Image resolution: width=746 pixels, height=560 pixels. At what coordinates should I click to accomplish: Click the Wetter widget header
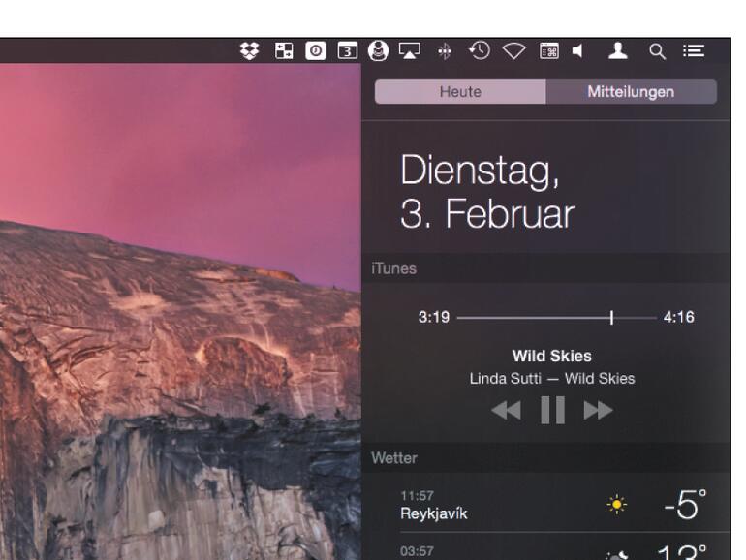point(546,457)
